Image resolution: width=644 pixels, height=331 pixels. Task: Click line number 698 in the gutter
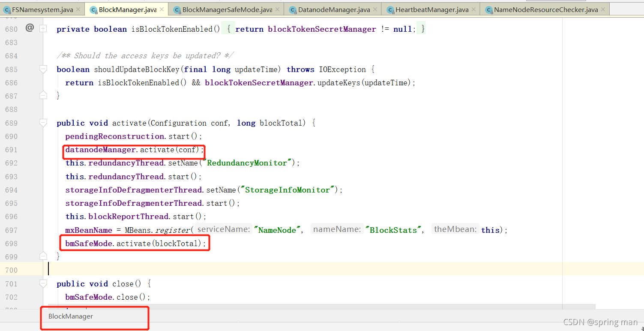click(11, 244)
